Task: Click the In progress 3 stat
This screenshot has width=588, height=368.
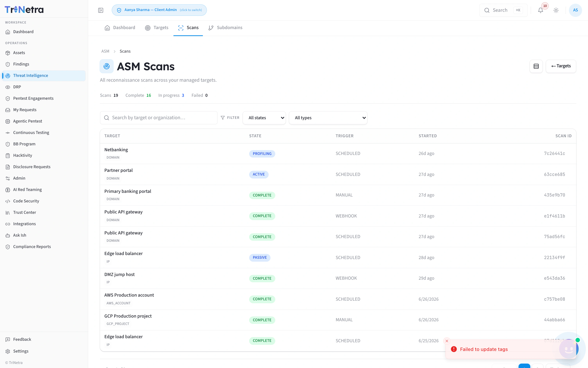Action: click(171, 95)
